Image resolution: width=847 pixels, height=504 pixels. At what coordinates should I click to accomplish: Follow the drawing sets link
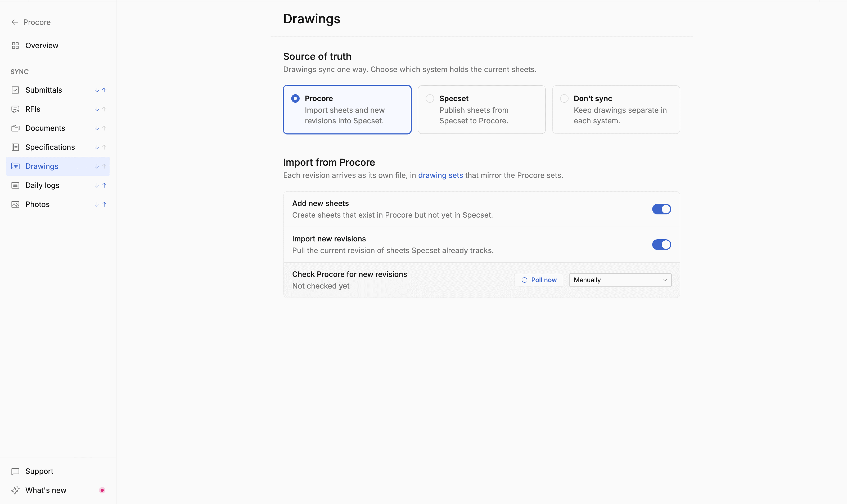pos(440,175)
